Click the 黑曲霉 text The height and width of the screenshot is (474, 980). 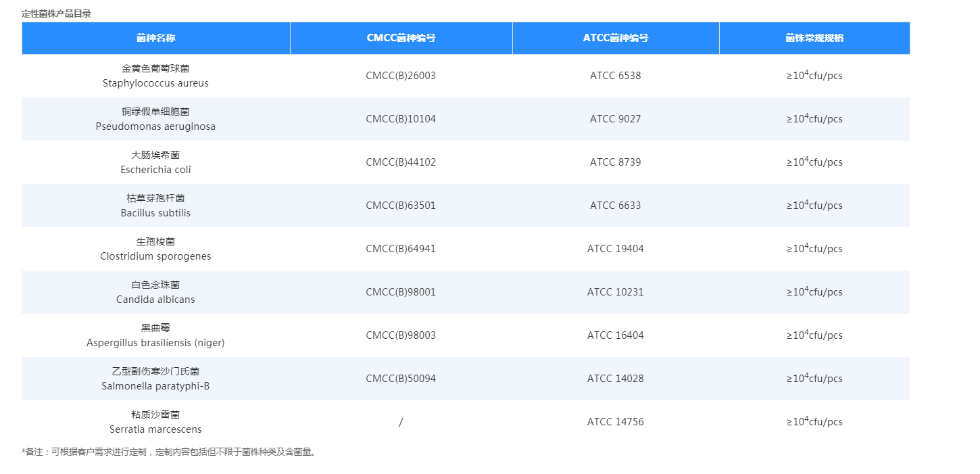tap(155, 328)
